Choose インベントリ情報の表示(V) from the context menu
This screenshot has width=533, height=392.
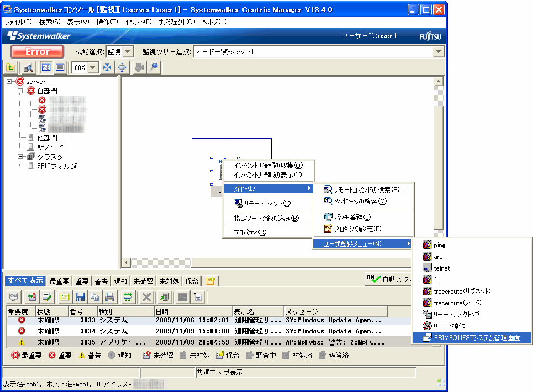coord(268,175)
